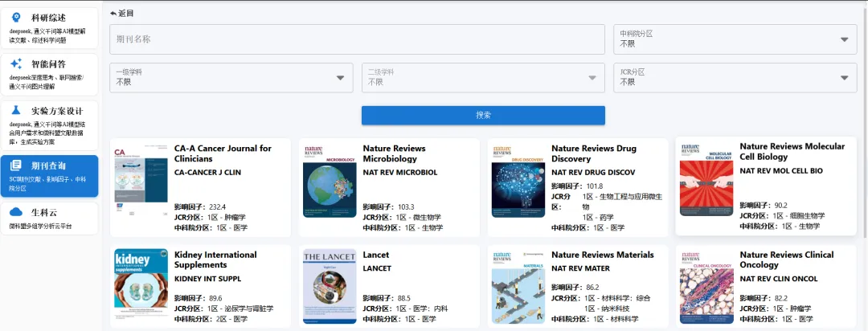Open the Kidney International Supplements cover
This screenshot has width=868, height=331.
141,286
